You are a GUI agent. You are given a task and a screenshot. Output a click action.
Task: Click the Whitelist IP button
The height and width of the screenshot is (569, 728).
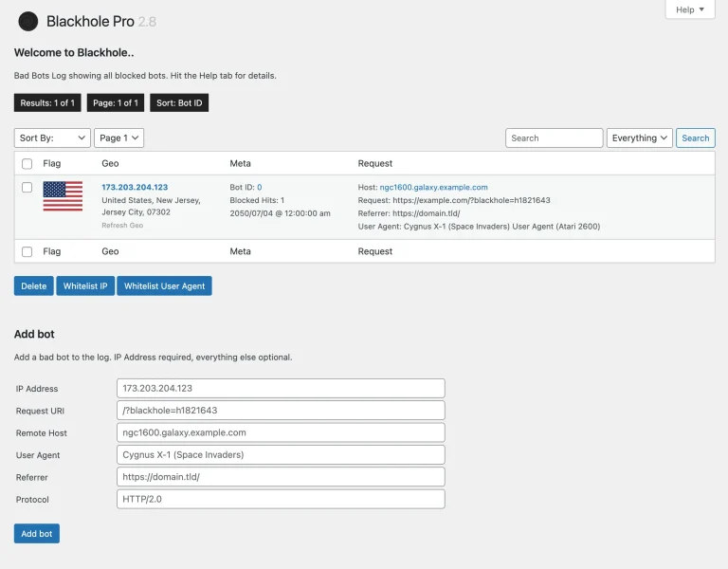point(85,286)
